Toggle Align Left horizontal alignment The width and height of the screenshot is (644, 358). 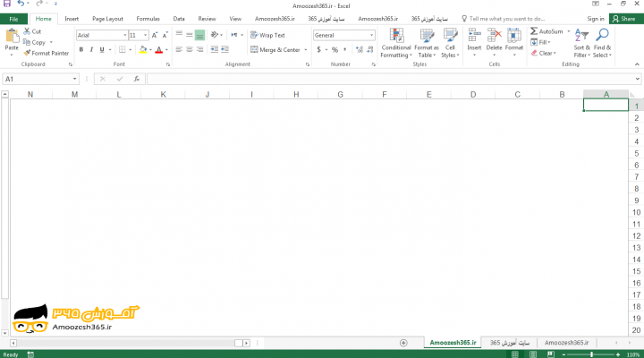pyautogui.click(x=179, y=50)
